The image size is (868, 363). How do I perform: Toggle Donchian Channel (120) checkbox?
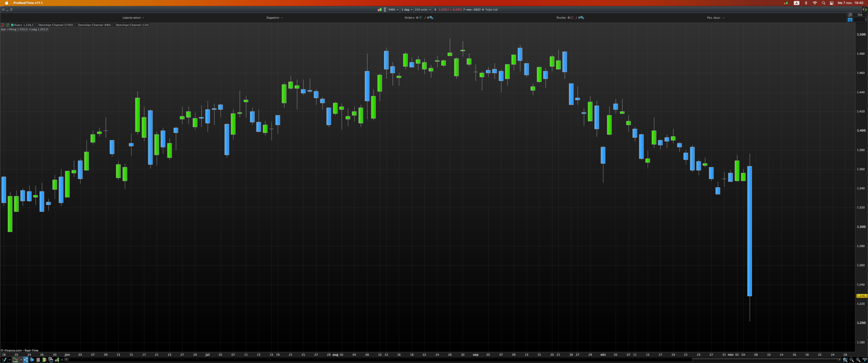point(114,25)
